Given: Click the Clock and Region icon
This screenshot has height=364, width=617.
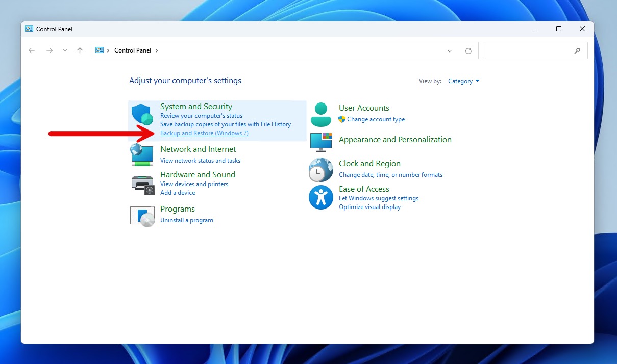Looking at the screenshot, I should [x=321, y=170].
